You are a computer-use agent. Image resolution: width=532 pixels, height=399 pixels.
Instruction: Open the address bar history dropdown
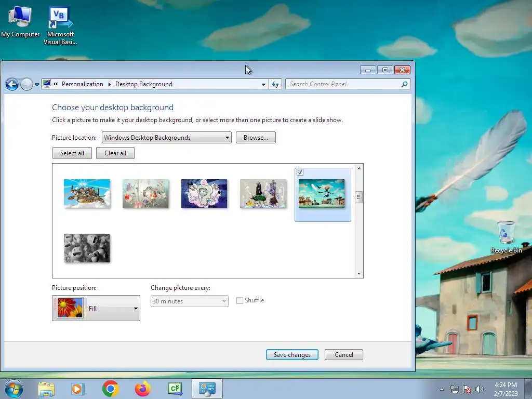pyautogui.click(x=263, y=84)
